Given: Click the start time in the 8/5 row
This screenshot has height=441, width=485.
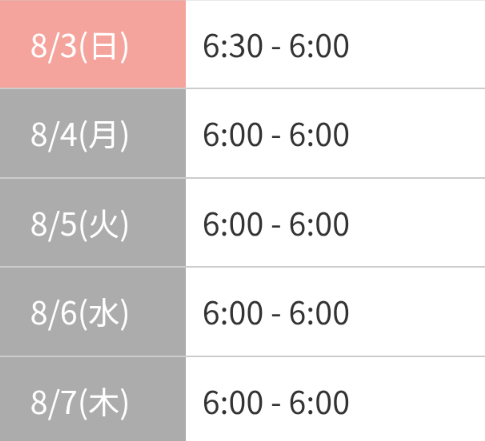Looking at the screenshot, I should (x=233, y=224).
